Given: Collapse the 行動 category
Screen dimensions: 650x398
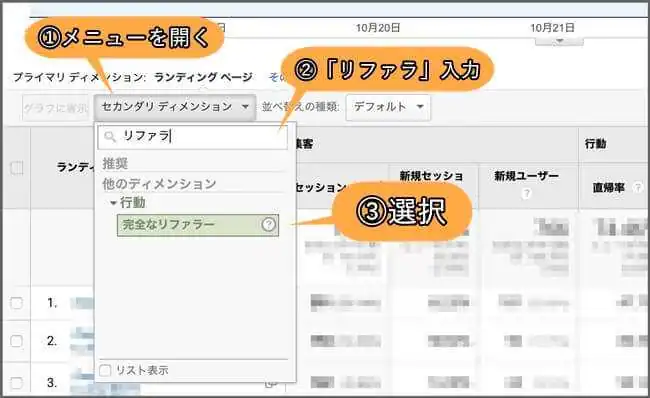Looking at the screenshot, I should click(x=113, y=203).
